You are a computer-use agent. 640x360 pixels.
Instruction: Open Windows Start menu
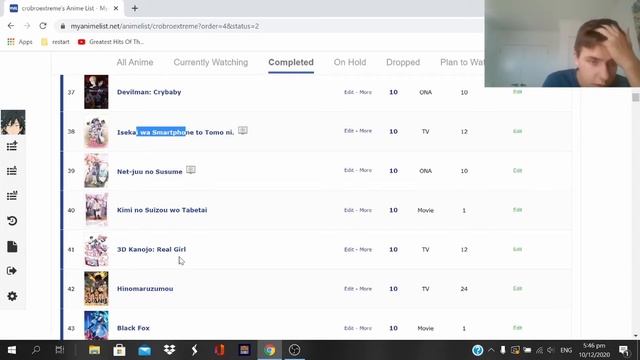[x=12, y=350]
